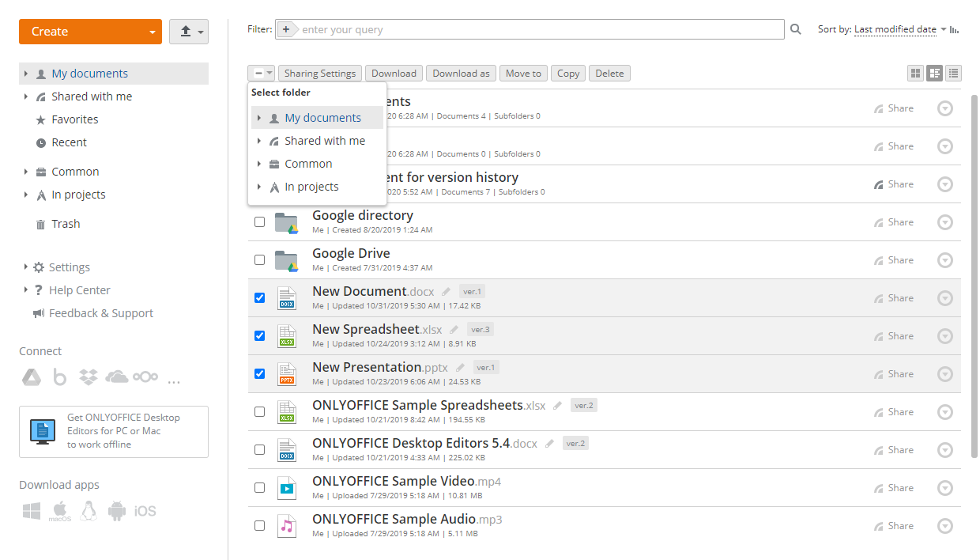Open the search magnifier in filter bar

click(x=795, y=28)
